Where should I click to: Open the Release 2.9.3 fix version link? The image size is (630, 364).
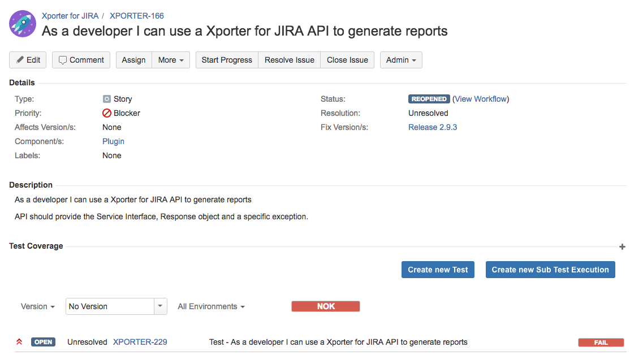433,127
